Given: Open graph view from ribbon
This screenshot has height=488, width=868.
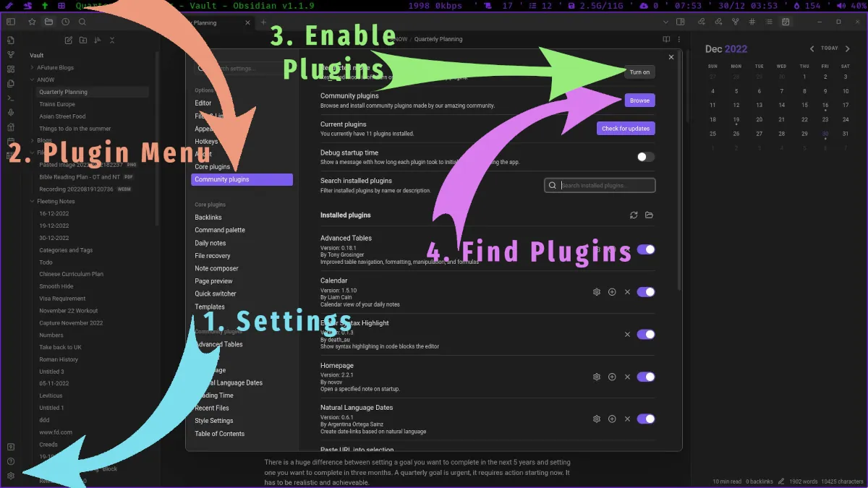Looking at the screenshot, I should (x=10, y=54).
